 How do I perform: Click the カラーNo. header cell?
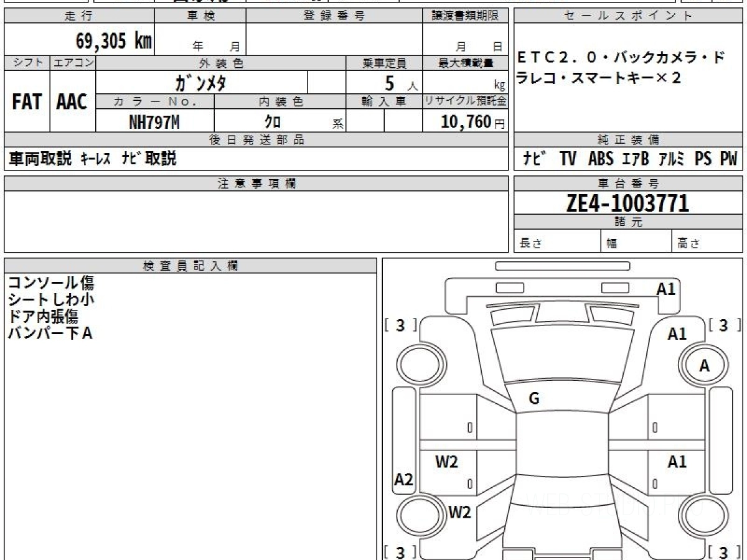[x=155, y=101]
